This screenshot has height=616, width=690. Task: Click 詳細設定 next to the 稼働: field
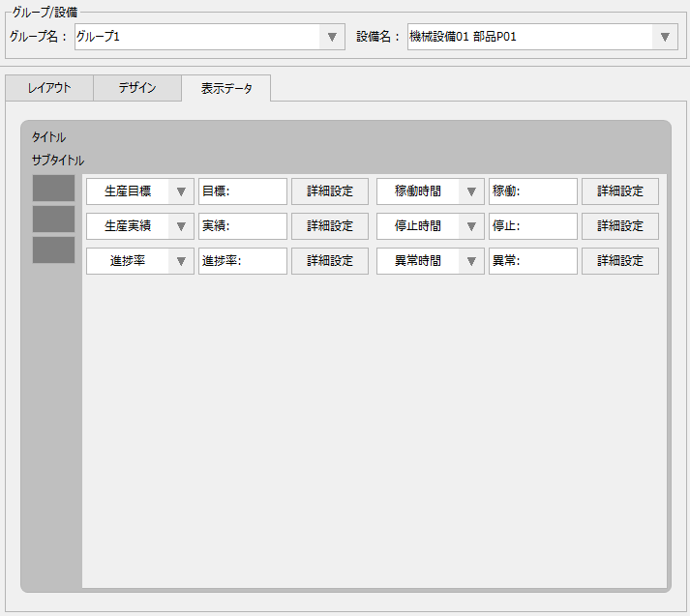pyautogui.click(x=620, y=191)
